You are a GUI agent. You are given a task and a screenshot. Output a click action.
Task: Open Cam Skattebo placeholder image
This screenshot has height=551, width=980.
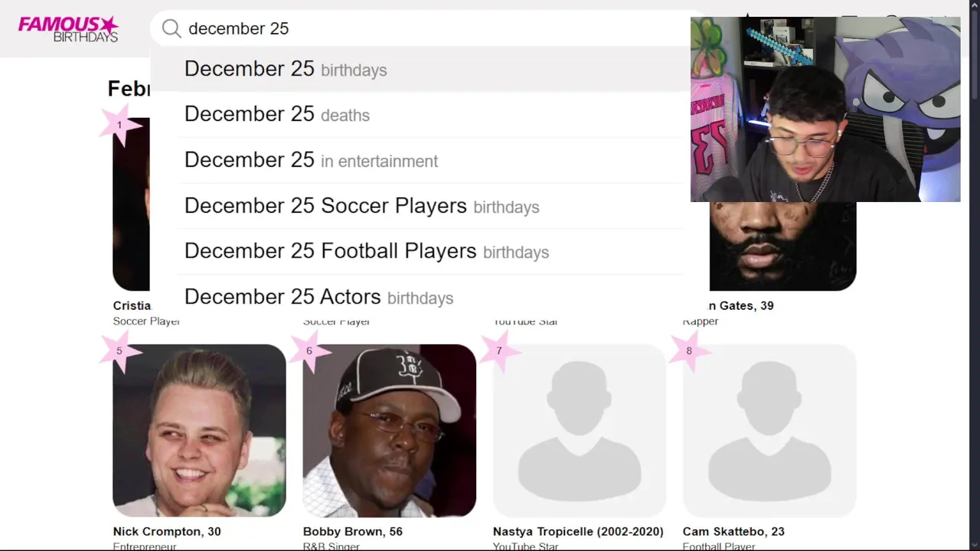[x=769, y=431]
